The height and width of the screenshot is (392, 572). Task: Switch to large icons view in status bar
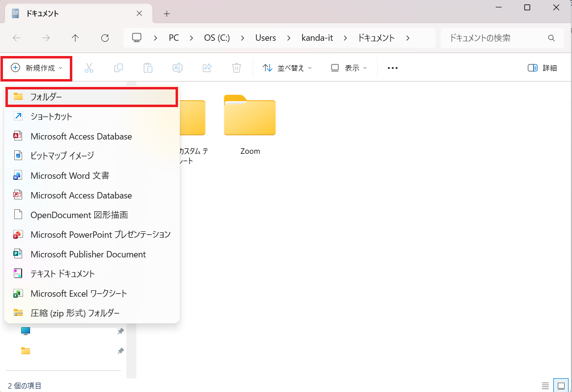pos(560,385)
